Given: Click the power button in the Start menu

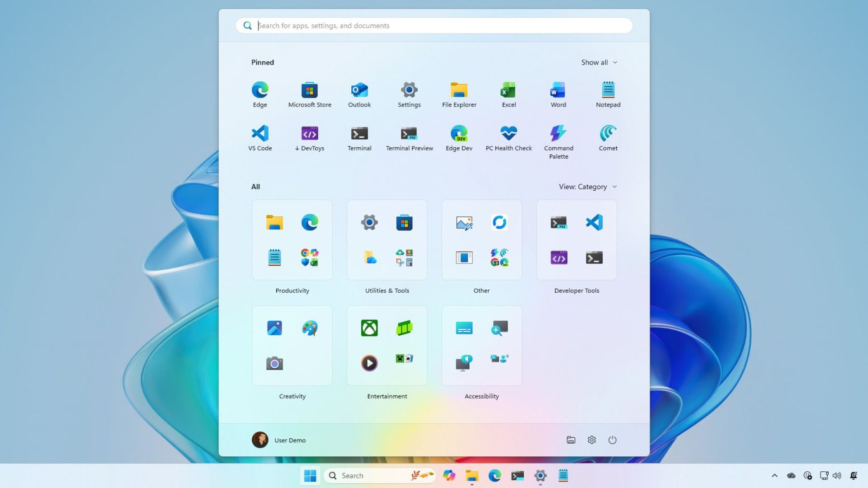Looking at the screenshot, I should 613,440.
